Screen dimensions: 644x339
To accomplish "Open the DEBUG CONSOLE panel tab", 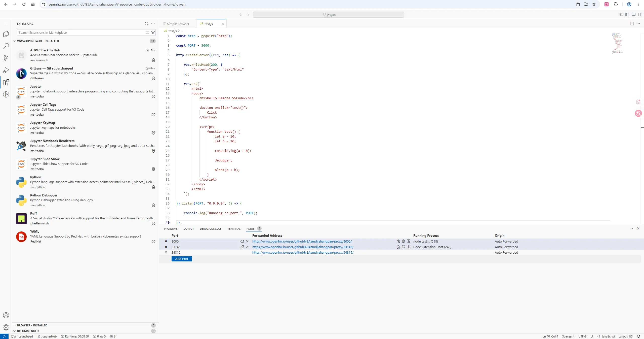I will click(211, 229).
